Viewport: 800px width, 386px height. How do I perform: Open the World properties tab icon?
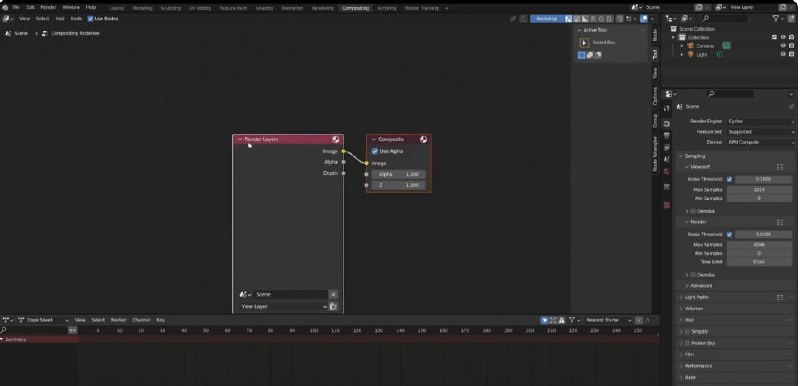pyautogui.click(x=666, y=171)
